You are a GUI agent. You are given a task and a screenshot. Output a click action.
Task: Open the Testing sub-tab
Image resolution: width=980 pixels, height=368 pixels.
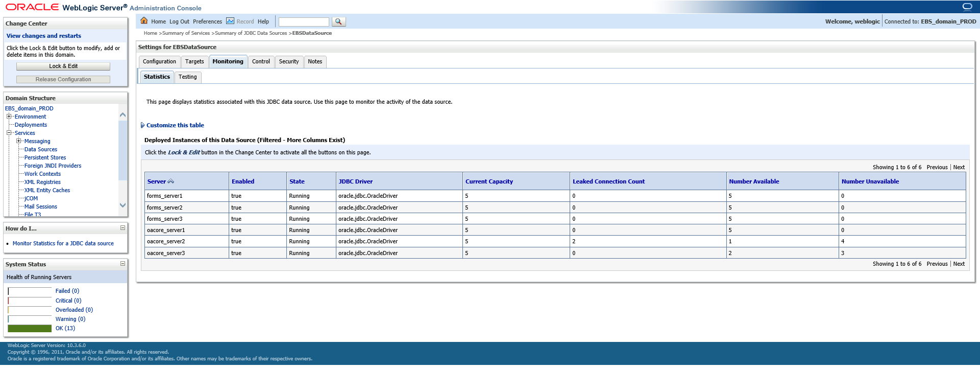(x=187, y=77)
